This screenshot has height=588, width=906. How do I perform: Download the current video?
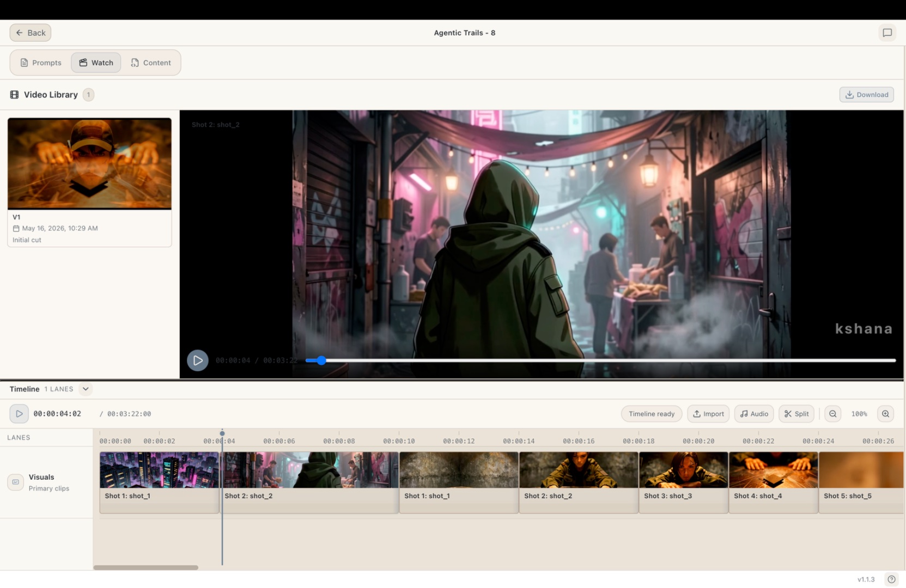tap(866, 95)
